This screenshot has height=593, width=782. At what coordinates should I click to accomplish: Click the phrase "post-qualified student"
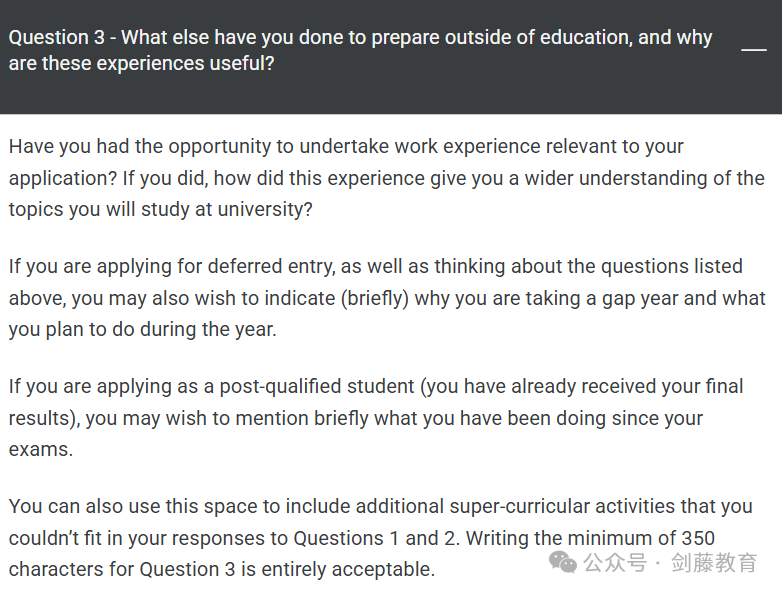(x=317, y=387)
